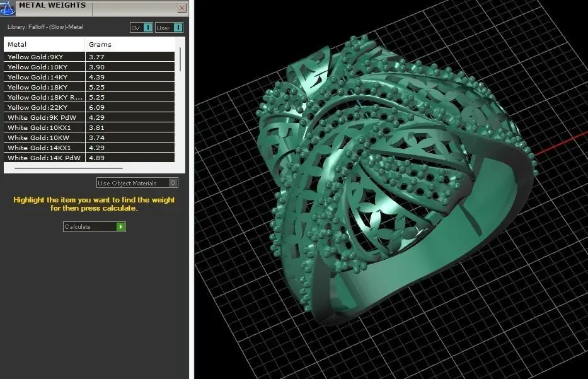Select the Yellow Gold:22KY row

[x=89, y=107]
